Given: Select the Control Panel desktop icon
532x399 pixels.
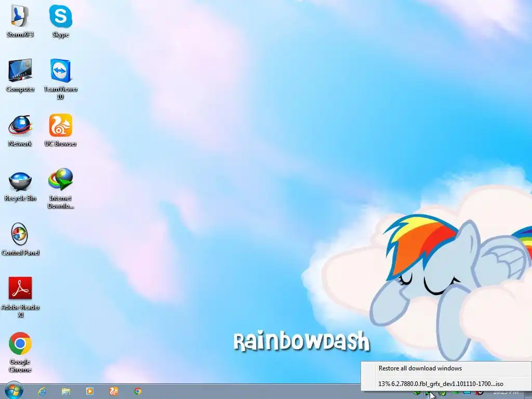Looking at the screenshot, I should coord(20,239).
